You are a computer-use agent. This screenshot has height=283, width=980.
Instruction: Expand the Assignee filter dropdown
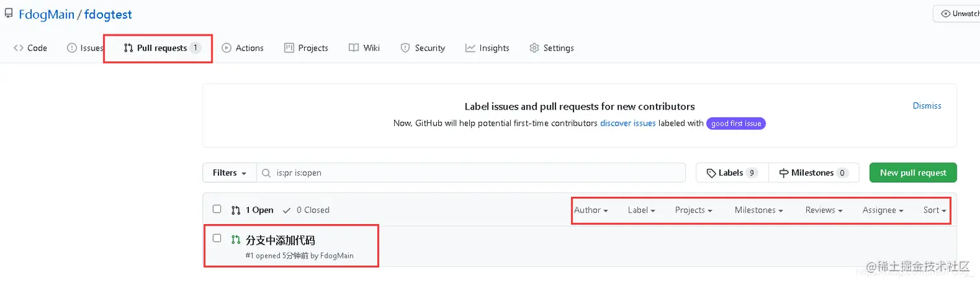[883, 210]
